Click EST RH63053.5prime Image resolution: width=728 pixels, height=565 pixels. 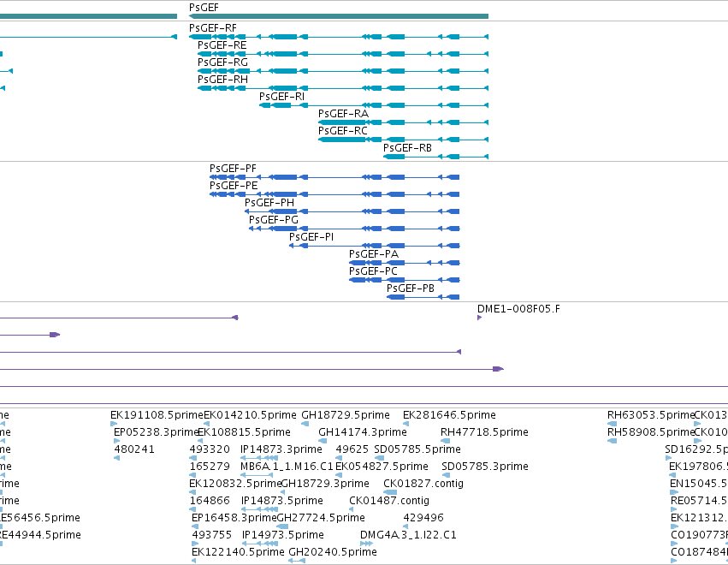(651, 415)
